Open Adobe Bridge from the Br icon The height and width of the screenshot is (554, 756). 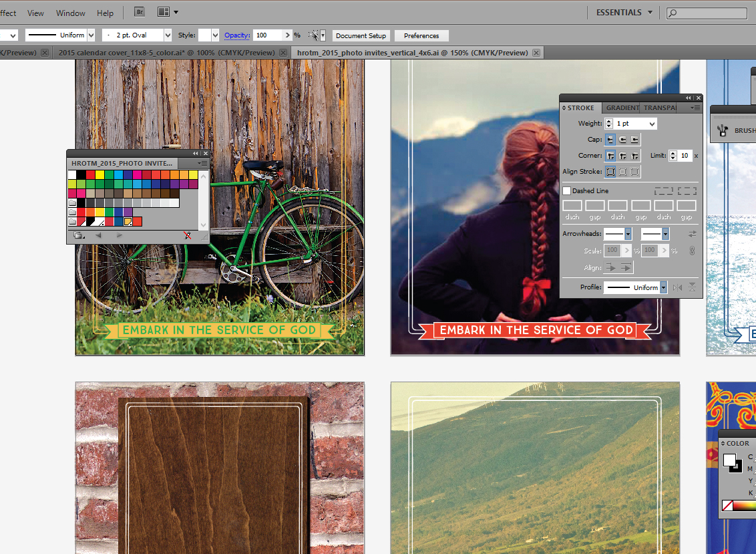pyautogui.click(x=140, y=12)
